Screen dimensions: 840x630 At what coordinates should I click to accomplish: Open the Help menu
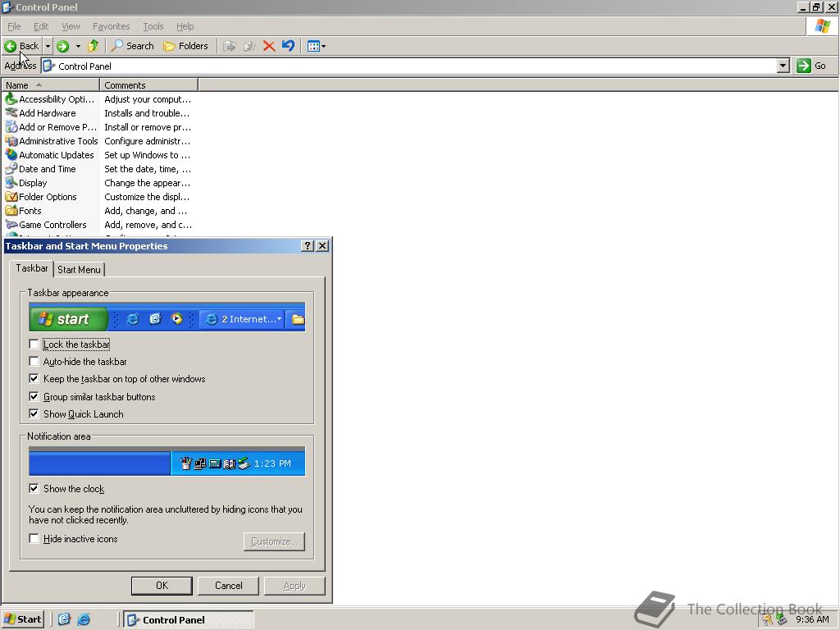pos(185,26)
